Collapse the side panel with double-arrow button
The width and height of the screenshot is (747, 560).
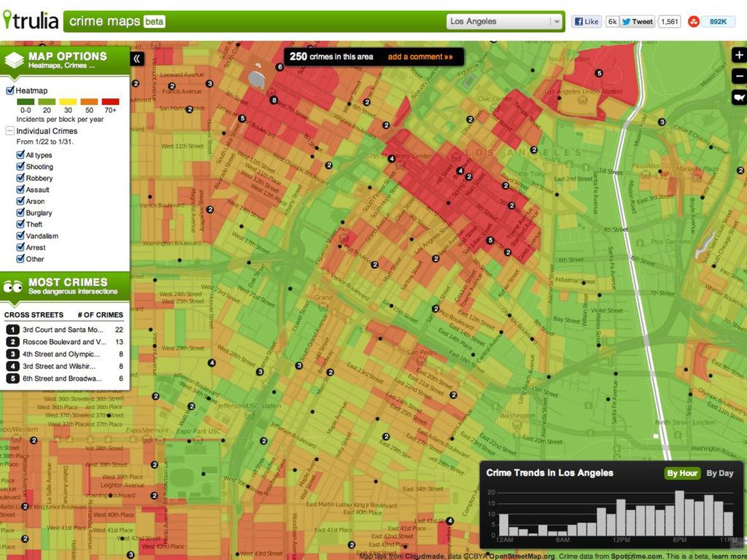tap(136, 58)
